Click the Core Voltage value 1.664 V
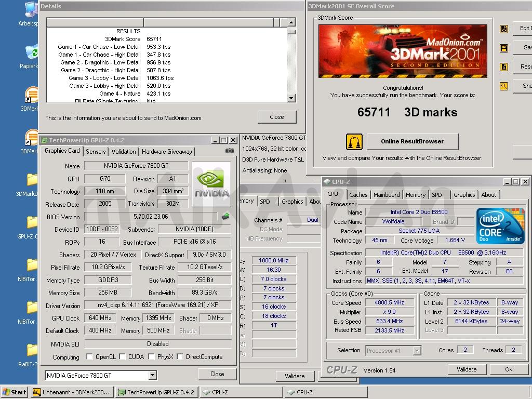Image resolution: width=532 pixels, height=399 pixels. pos(455,240)
